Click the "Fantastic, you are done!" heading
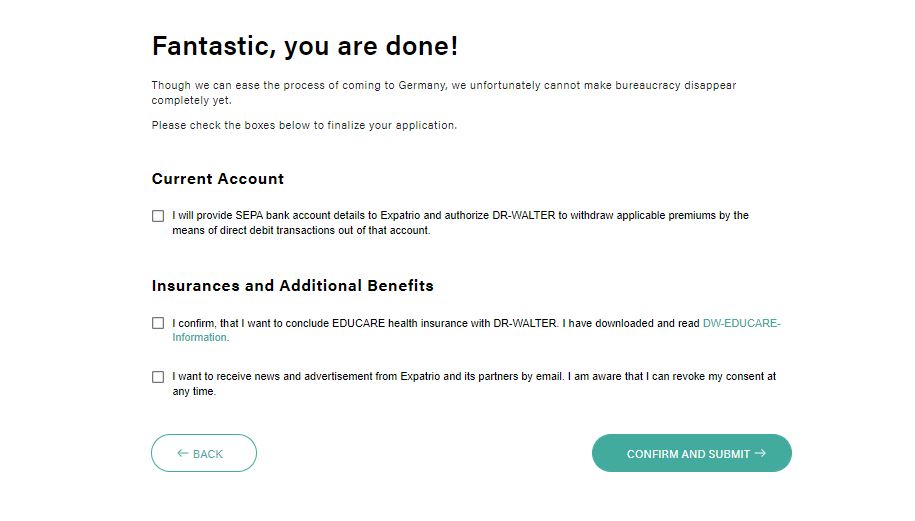915x521 pixels. tap(305, 46)
